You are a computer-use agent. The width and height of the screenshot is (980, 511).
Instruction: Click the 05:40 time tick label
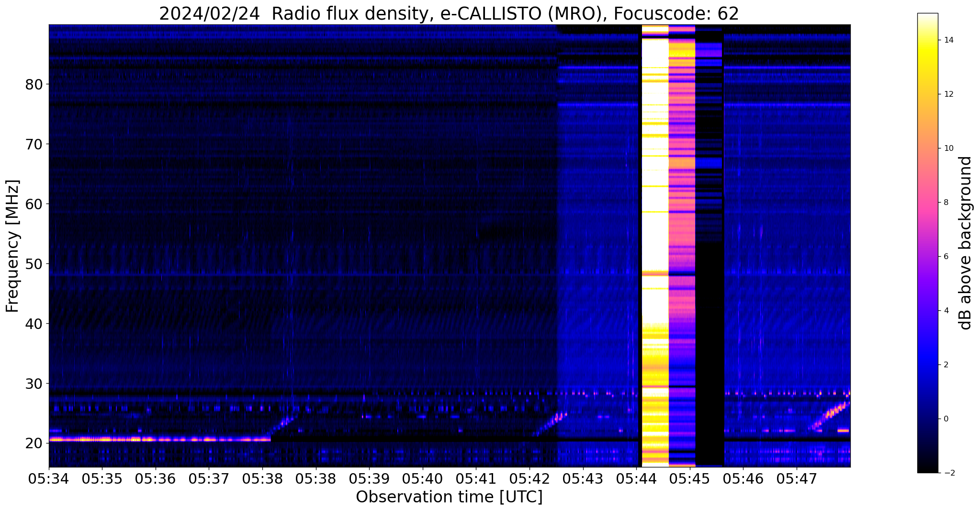click(423, 478)
